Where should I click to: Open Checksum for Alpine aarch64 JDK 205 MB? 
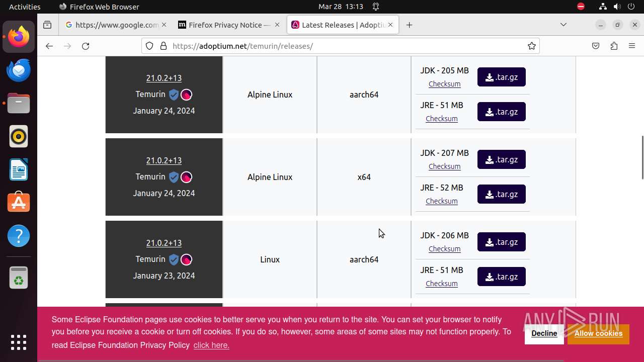tap(444, 84)
